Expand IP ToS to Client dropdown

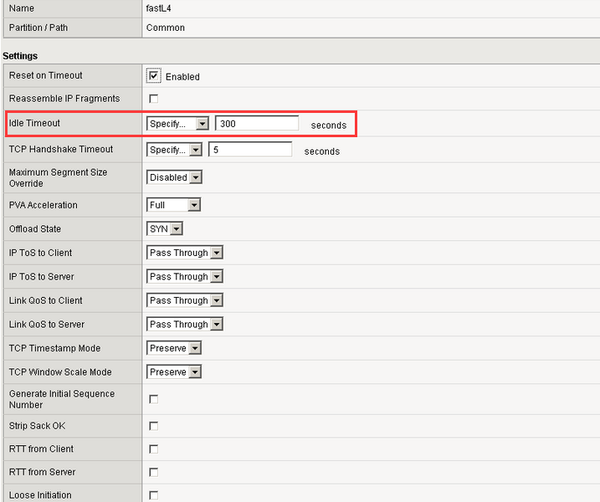click(184, 253)
